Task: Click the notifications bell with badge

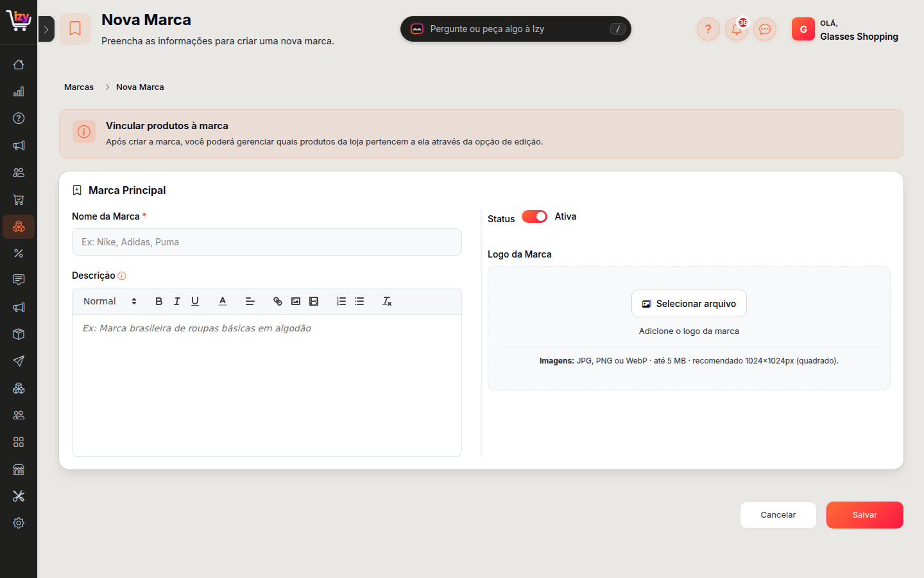Action: point(737,29)
